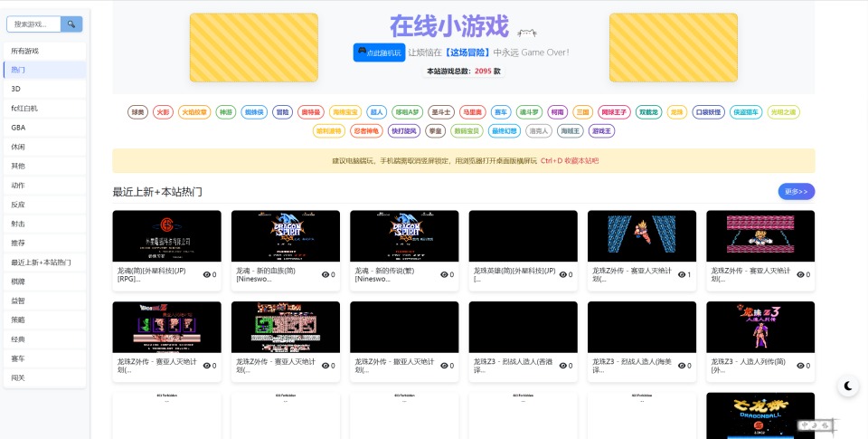Open the 3D sidebar category
The image size is (868, 439).
[45, 89]
